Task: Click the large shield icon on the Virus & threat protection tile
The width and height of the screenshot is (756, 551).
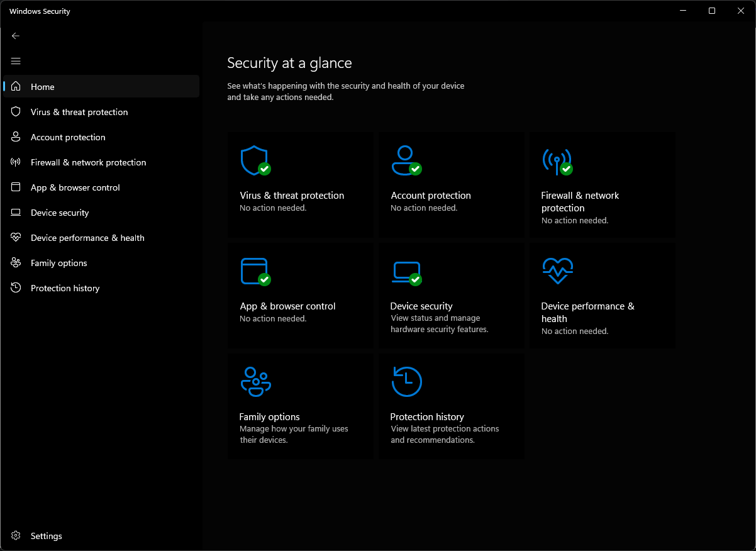Action: click(x=255, y=160)
